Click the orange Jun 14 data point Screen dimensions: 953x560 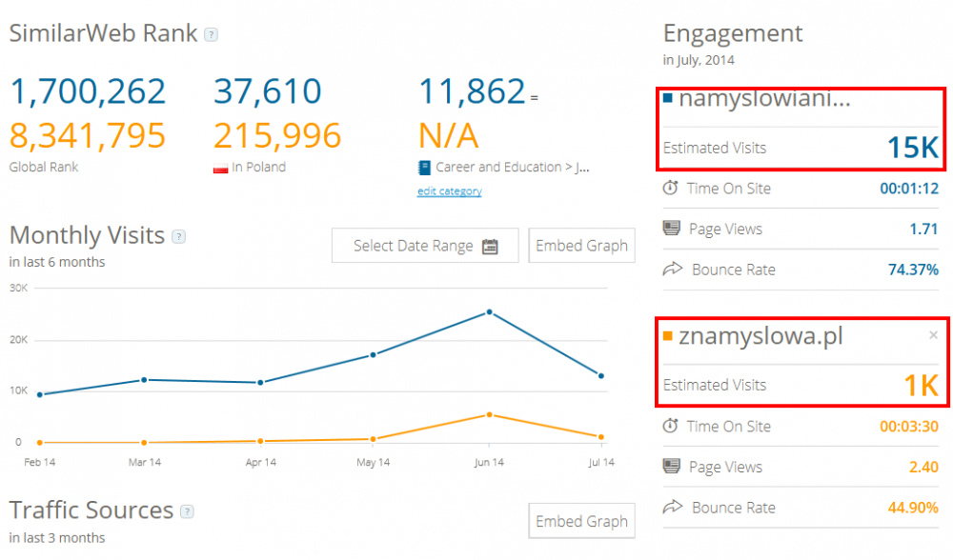pos(489,415)
